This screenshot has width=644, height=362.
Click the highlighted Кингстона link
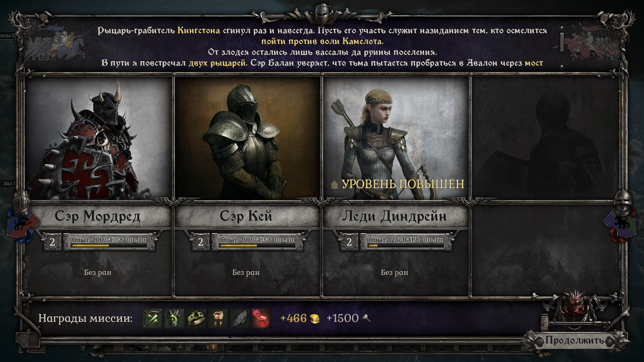pos(199,31)
